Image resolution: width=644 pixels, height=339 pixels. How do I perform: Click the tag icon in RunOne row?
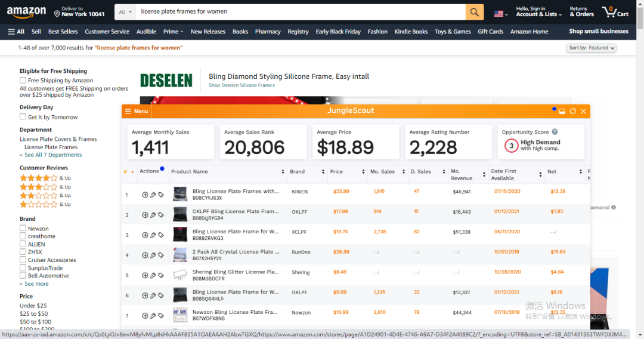[x=160, y=255]
